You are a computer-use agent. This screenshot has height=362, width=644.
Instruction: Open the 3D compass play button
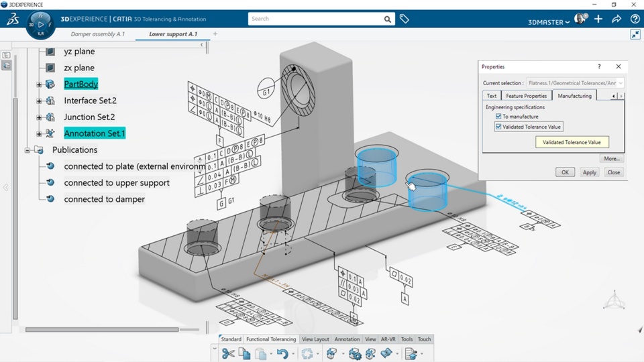click(41, 25)
